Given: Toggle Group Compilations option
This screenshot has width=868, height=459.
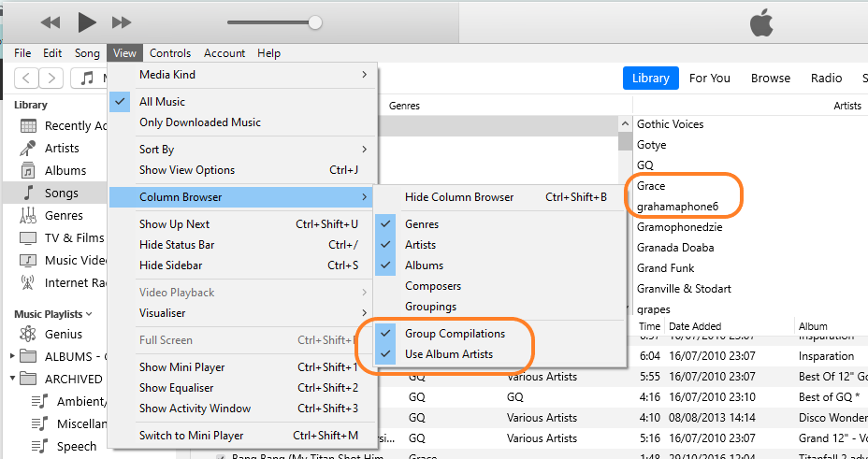Looking at the screenshot, I should click(499, 334).
